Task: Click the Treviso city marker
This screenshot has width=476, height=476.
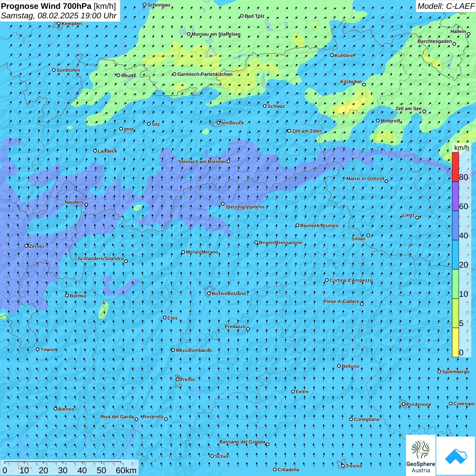Action: pyautogui.click(x=343, y=466)
